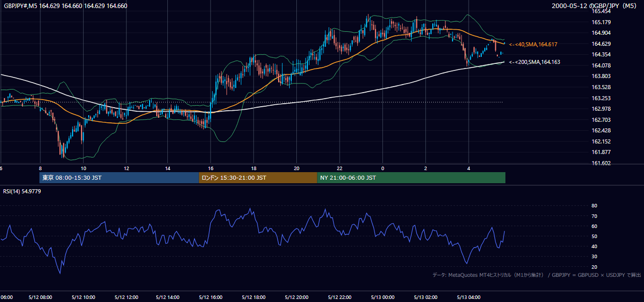Click price axis value 162.703

click(x=601, y=120)
